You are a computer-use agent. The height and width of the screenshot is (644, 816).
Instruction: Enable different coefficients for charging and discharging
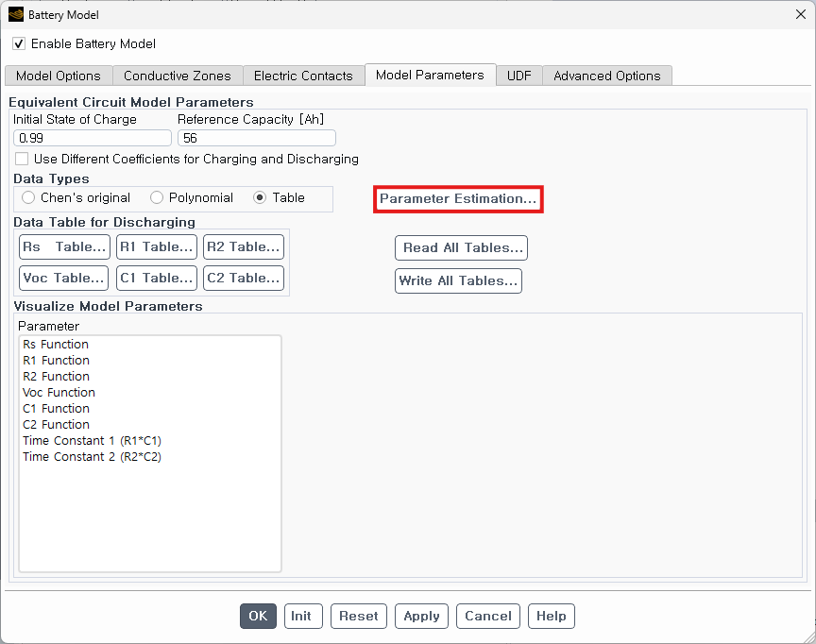coord(22,159)
